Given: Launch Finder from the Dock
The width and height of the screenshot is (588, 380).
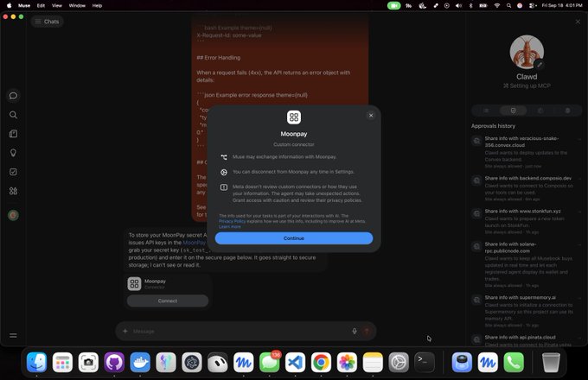Looking at the screenshot, I should (x=36, y=362).
